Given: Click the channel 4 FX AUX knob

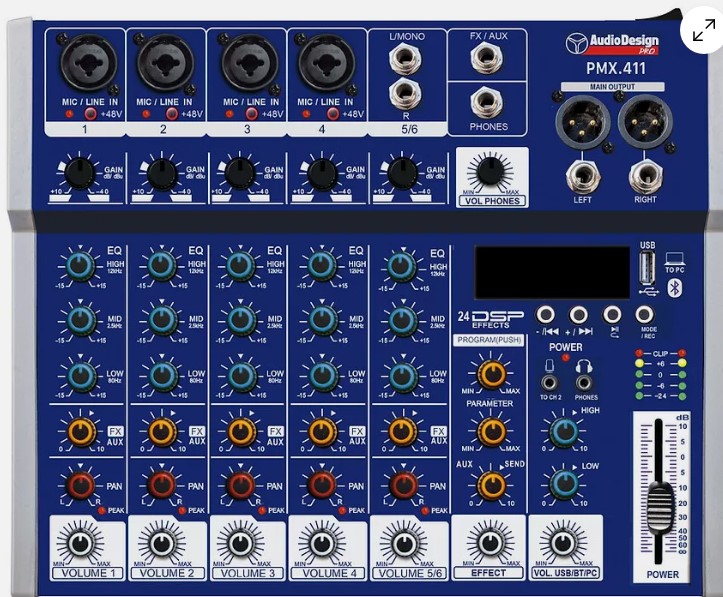Looking at the screenshot, I should [323, 432].
